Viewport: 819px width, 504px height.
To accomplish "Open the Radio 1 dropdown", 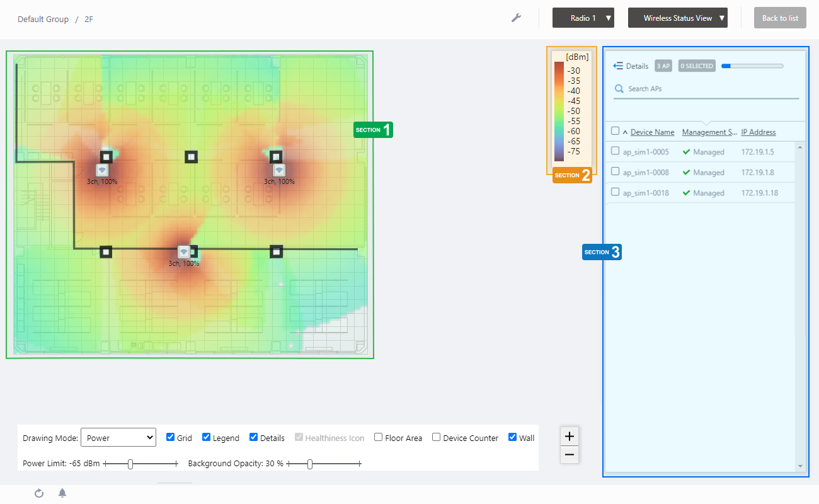I will pyautogui.click(x=583, y=18).
